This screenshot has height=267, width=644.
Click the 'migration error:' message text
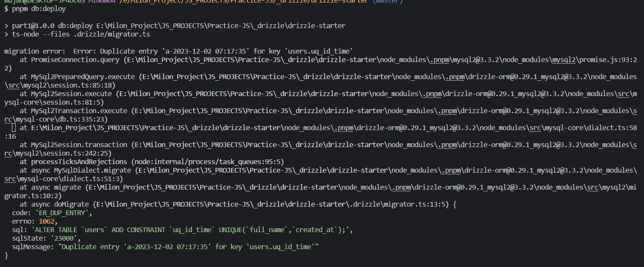[35, 51]
